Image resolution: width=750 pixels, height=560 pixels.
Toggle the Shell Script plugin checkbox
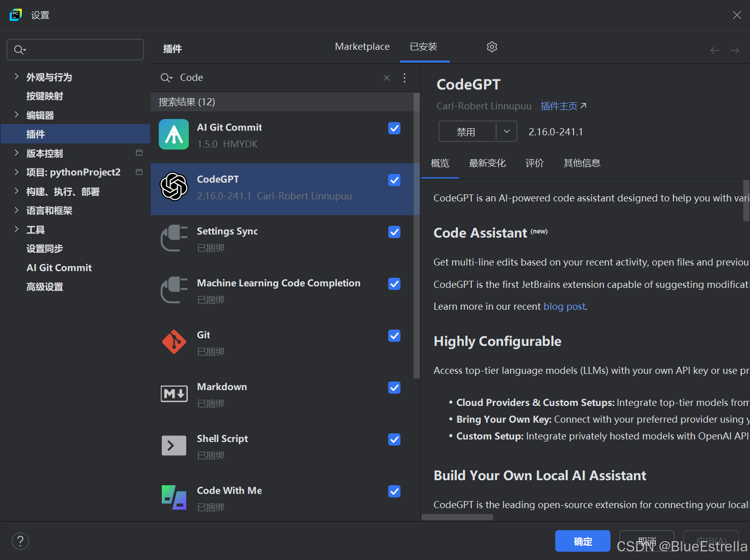coord(394,439)
